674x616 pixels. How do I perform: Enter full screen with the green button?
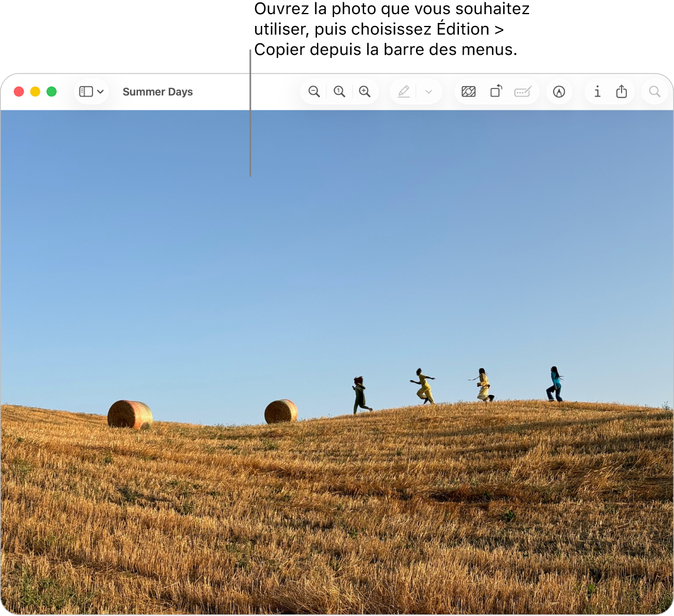pos(51,91)
